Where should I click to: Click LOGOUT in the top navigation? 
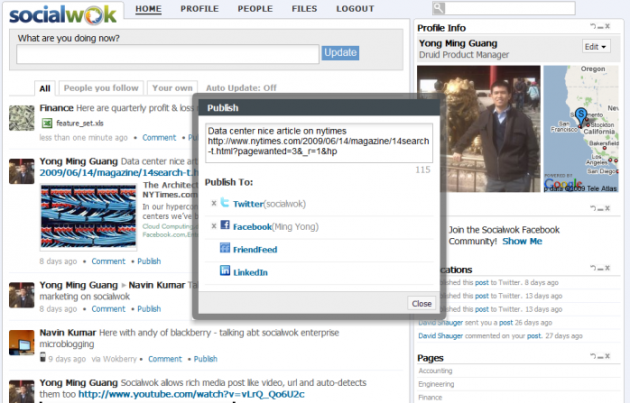355,9
